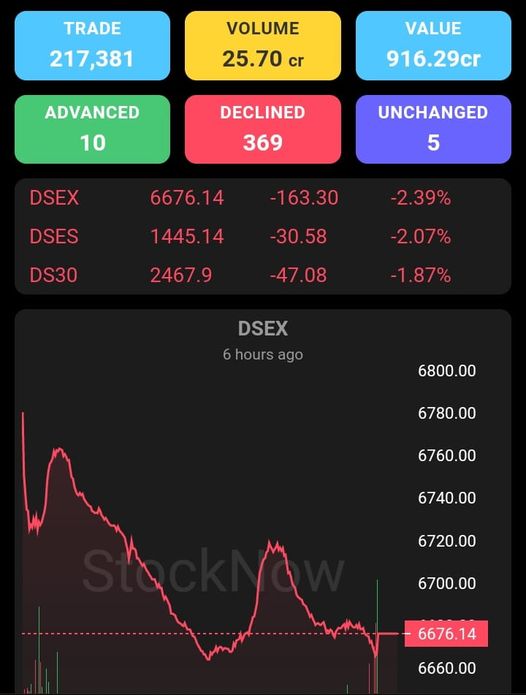This screenshot has height=695, width=526.
Task: Click the DS30 -1.87% change figure
Action: (x=421, y=275)
